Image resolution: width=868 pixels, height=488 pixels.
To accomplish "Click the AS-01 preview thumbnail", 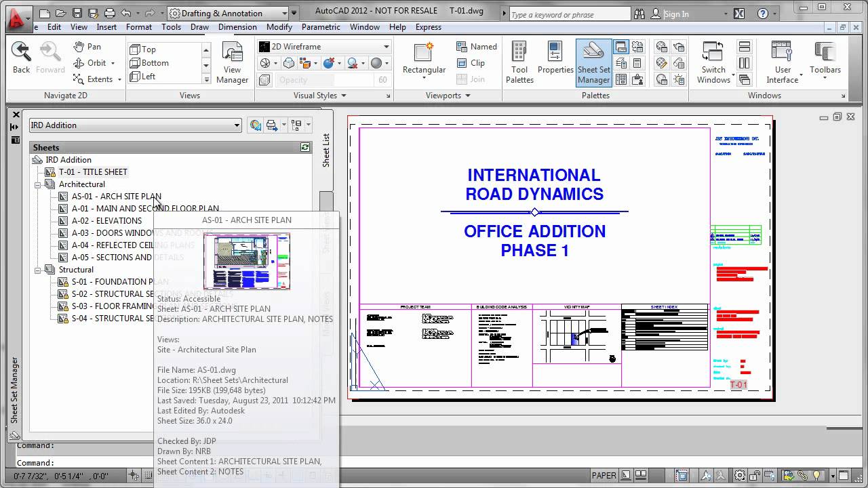I will click(x=247, y=261).
